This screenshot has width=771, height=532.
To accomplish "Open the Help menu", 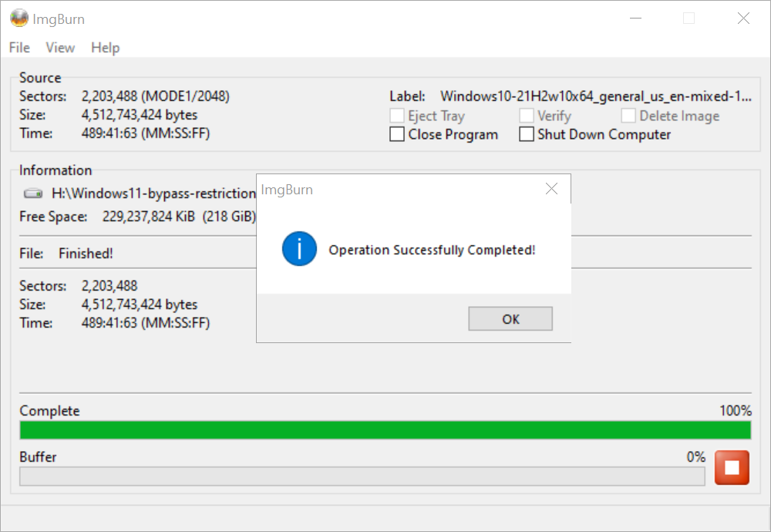I will point(105,48).
